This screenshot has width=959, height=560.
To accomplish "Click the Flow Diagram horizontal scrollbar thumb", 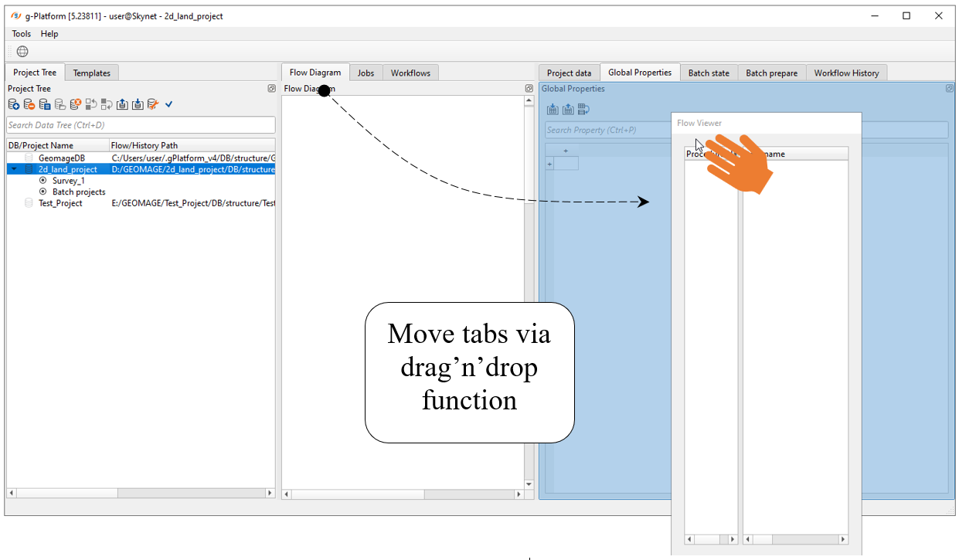I will pyautogui.click(x=358, y=494).
